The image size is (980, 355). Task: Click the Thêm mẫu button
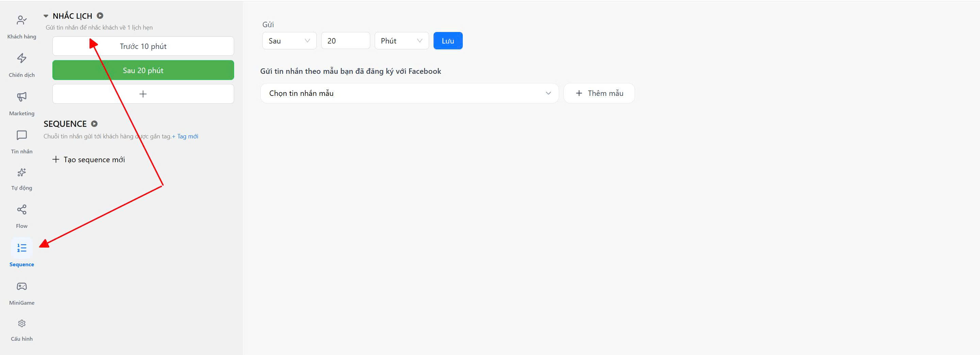click(x=599, y=93)
